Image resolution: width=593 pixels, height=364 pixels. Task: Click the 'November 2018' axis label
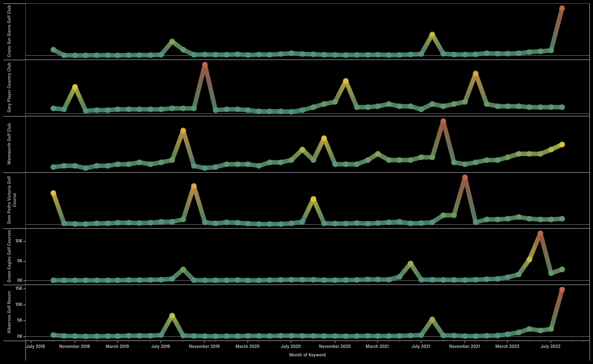(x=74, y=346)
